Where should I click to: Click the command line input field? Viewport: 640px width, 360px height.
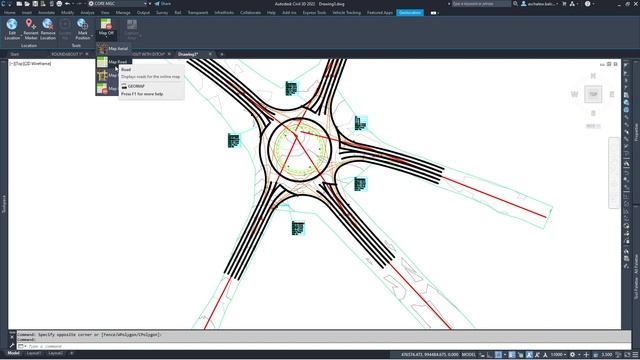pyautogui.click(x=324, y=346)
